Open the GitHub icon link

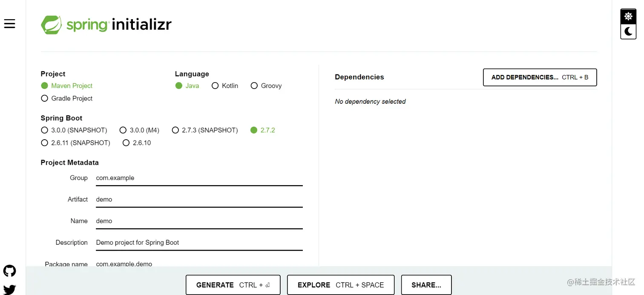pyautogui.click(x=9, y=271)
